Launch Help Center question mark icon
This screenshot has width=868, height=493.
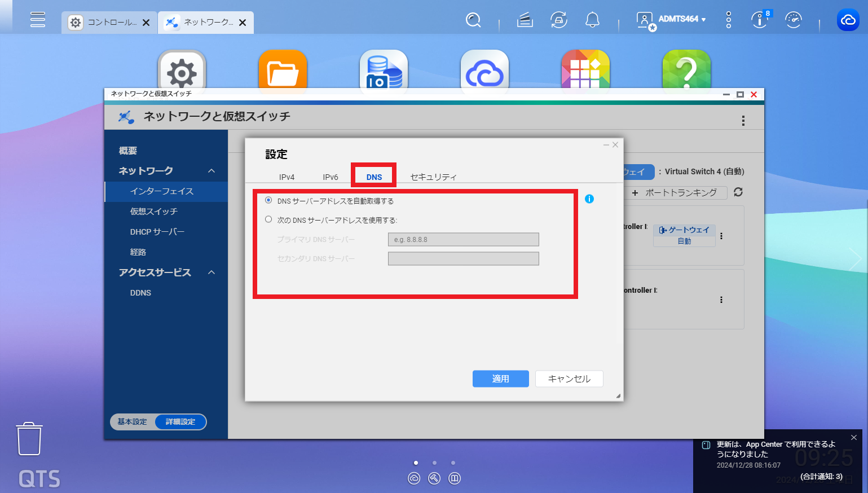click(x=686, y=72)
